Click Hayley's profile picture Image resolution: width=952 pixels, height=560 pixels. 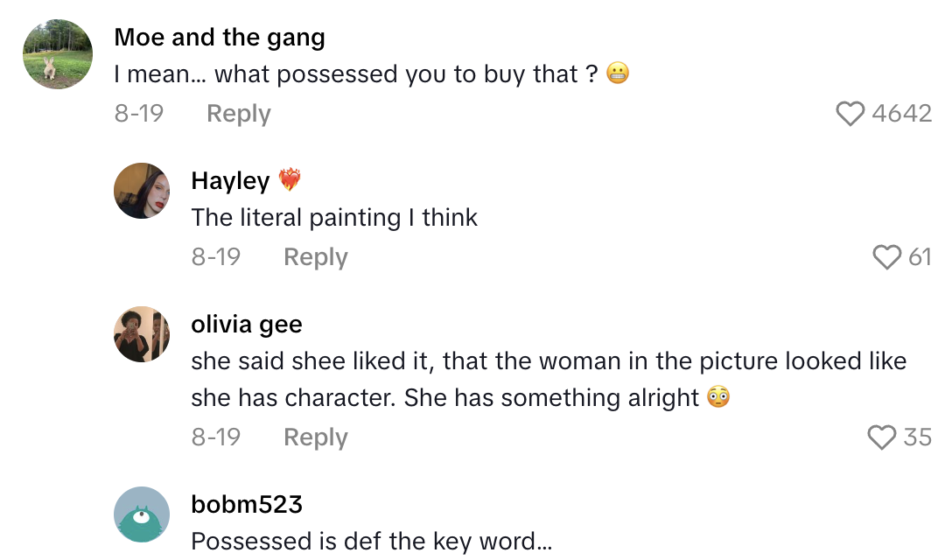coord(141,190)
